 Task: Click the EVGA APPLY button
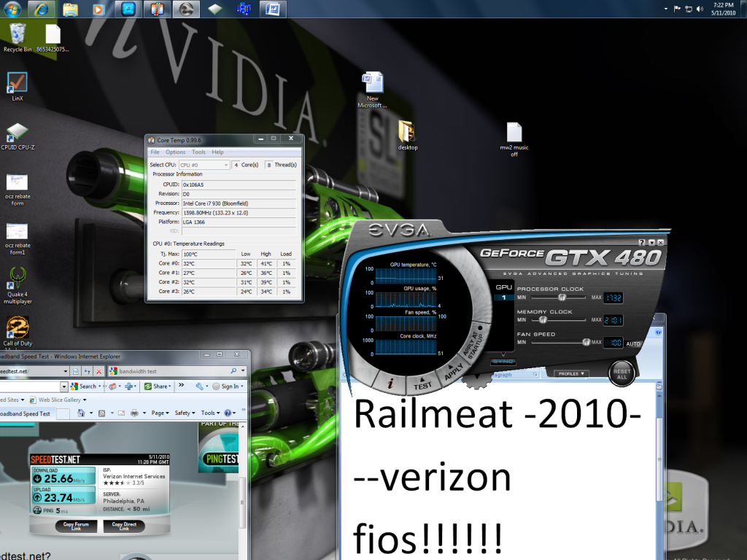tap(452, 372)
